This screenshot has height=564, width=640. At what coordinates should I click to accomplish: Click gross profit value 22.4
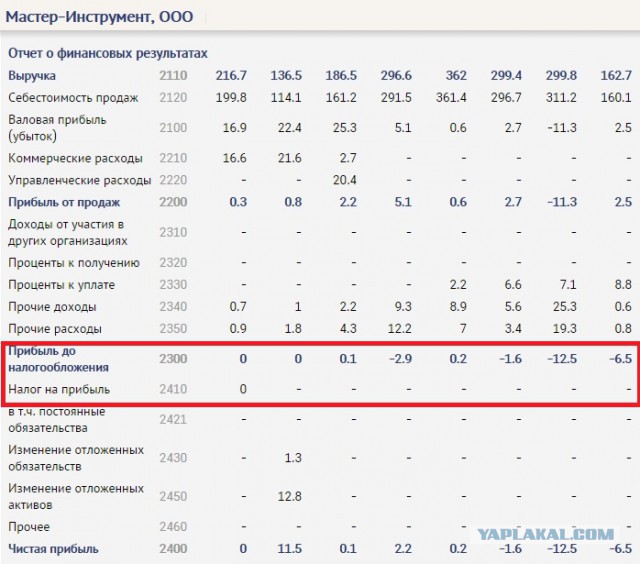click(289, 128)
